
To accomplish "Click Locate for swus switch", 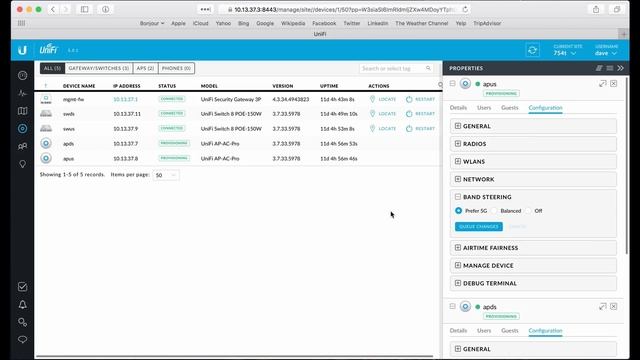I will tap(383, 129).
